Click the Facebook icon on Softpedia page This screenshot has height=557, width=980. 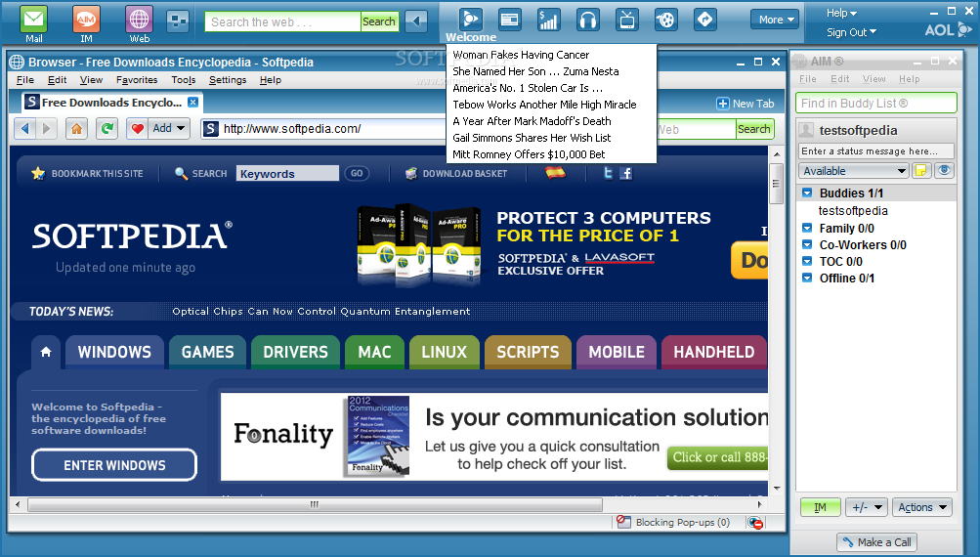(625, 173)
